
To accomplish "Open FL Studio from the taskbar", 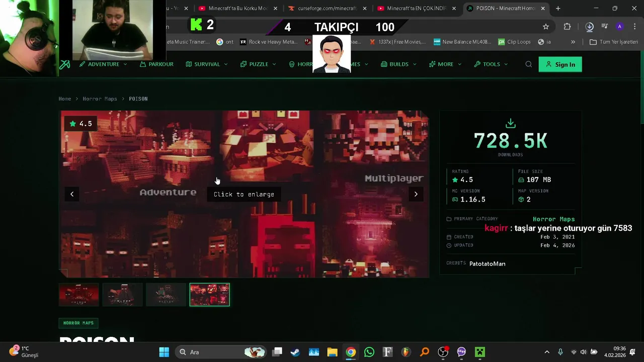I will [x=406, y=352].
